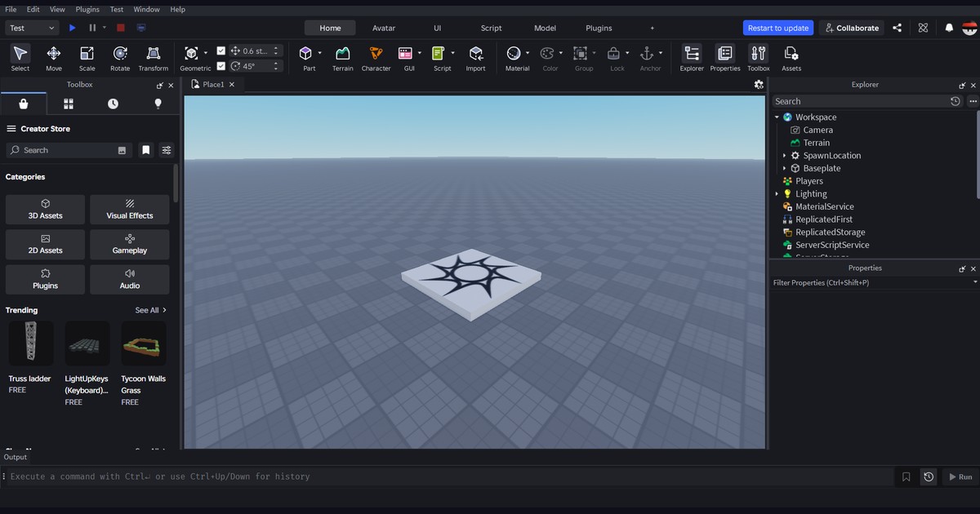This screenshot has height=514, width=980.
Task: Open the Part shape dropdown arrow
Action: click(x=319, y=54)
